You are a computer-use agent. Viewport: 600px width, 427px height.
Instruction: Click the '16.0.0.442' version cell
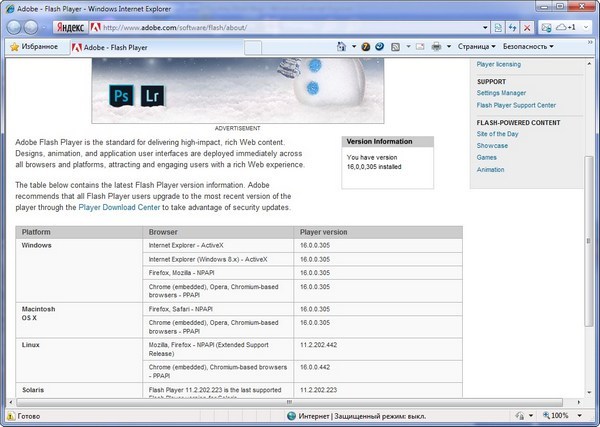point(378,371)
